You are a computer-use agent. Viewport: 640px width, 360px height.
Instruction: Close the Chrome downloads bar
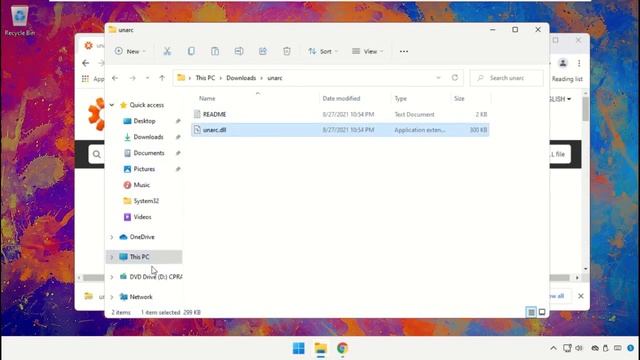pyautogui.click(x=580, y=296)
